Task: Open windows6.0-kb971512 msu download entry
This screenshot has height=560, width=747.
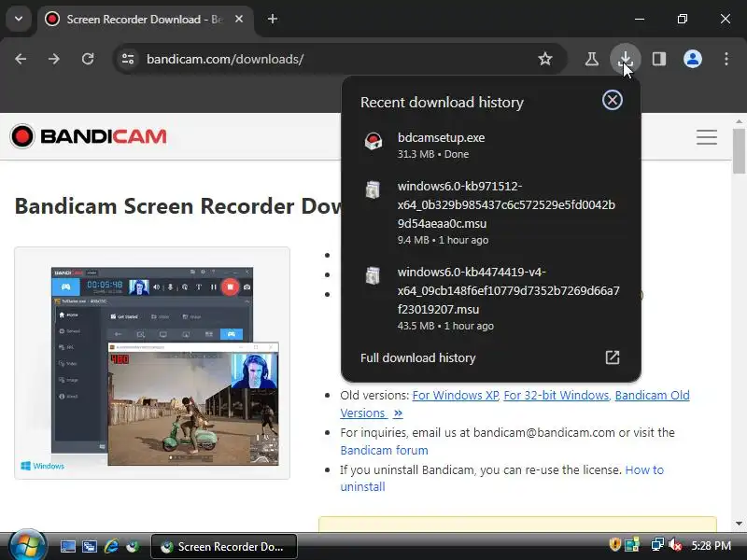Action: click(491, 212)
